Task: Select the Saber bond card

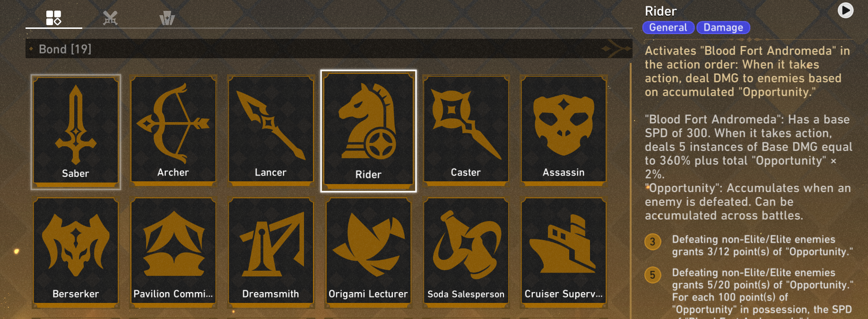Action: [76, 132]
